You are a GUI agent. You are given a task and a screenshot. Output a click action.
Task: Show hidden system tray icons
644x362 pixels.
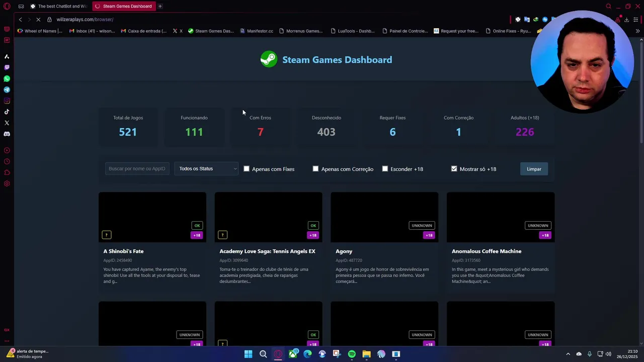[x=568, y=354]
